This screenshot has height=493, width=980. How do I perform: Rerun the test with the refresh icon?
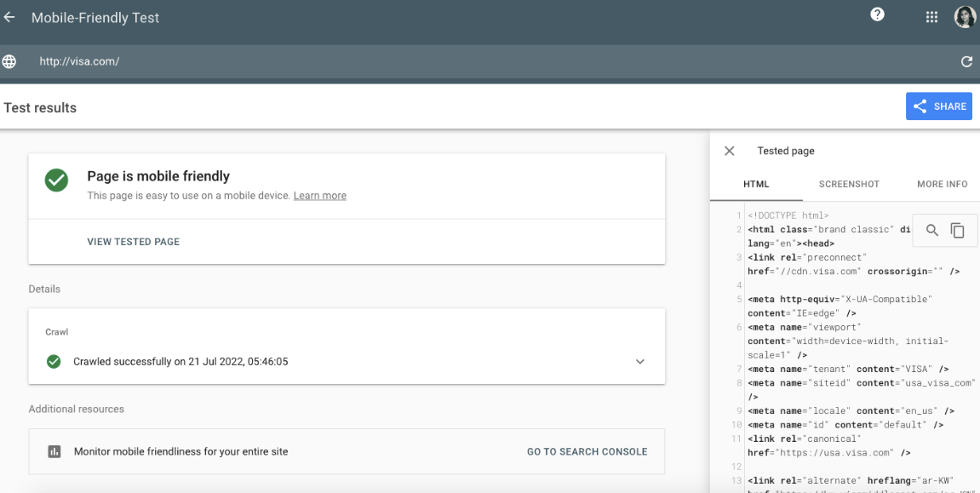pyautogui.click(x=966, y=61)
